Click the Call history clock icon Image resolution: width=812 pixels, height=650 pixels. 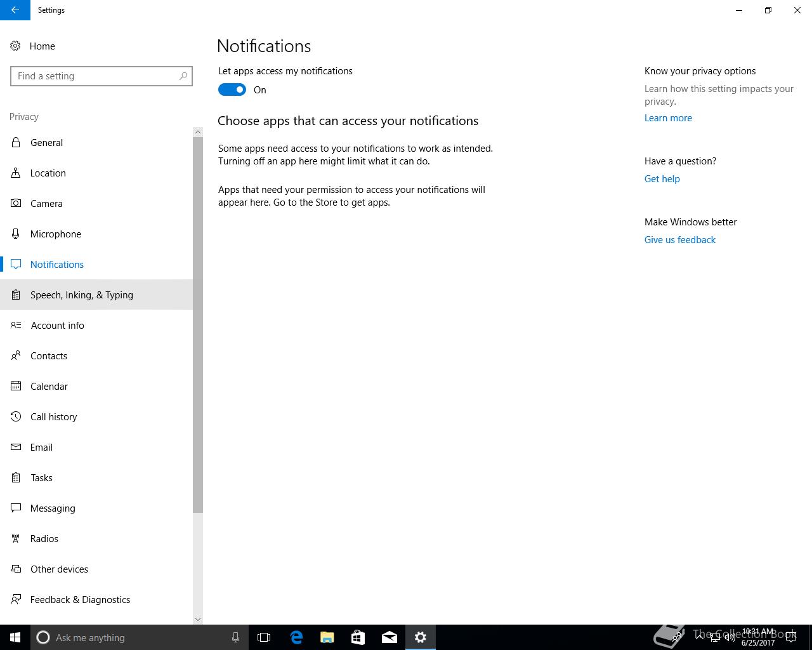coord(16,416)
